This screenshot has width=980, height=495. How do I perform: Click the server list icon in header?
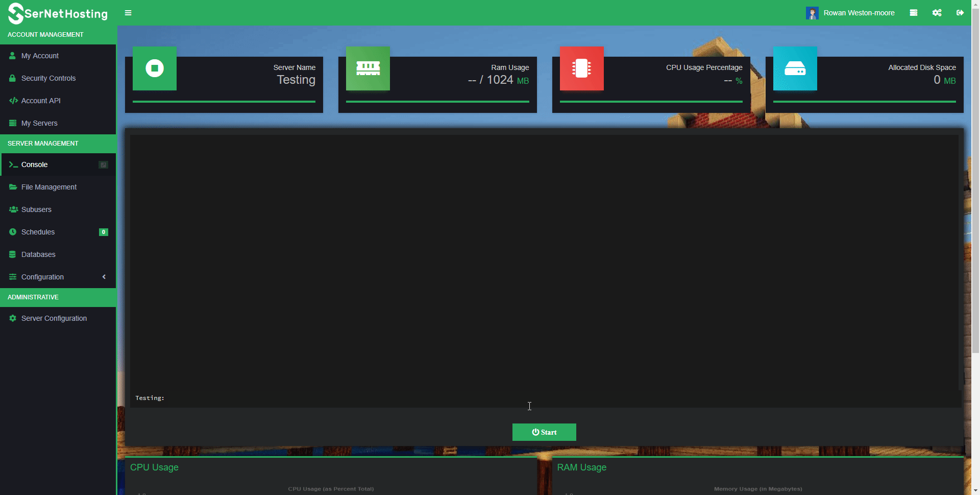(913, 13)
